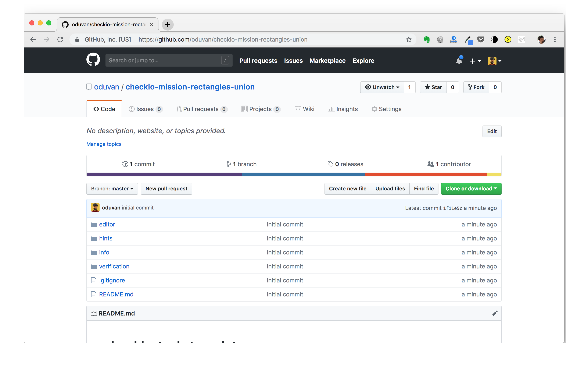Click the forks count 0
This screenshot has height=377, width=588.
[495, 87]
